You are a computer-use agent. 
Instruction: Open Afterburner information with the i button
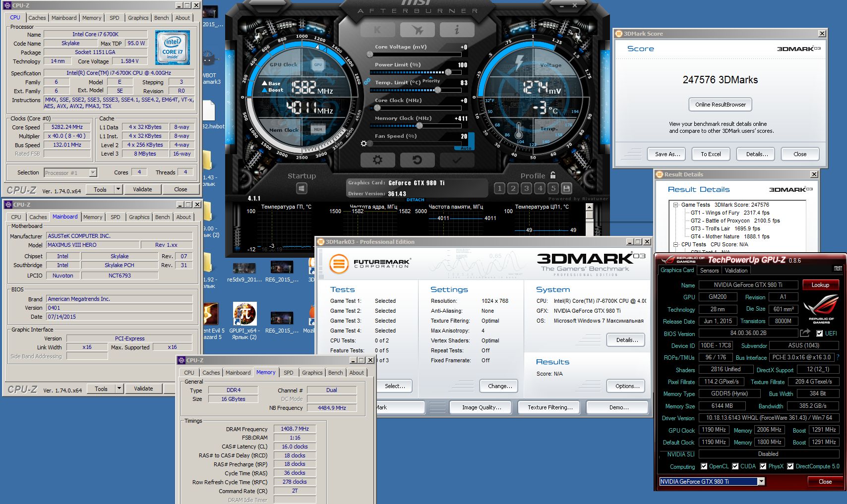(x=457, y=30)
